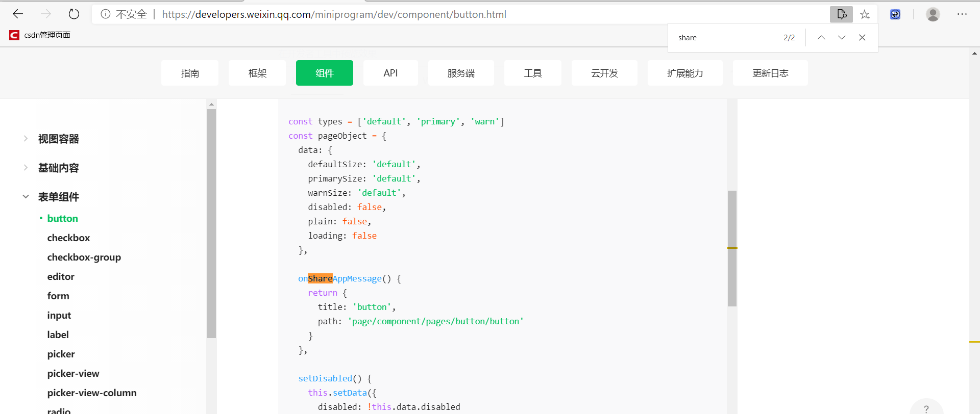The height and width of the screenshot is (414, 980).
Task: View site info icon next to 不安全
Action: [105, 14]
